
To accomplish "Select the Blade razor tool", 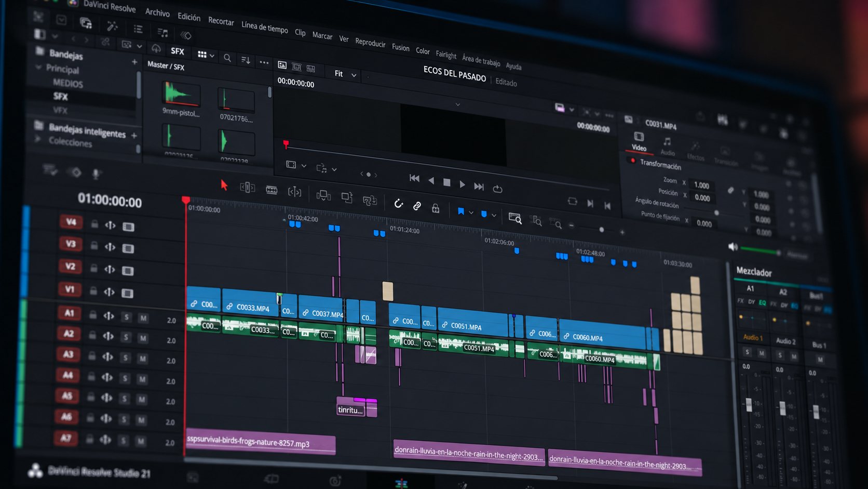I will [x=272, y=190].
